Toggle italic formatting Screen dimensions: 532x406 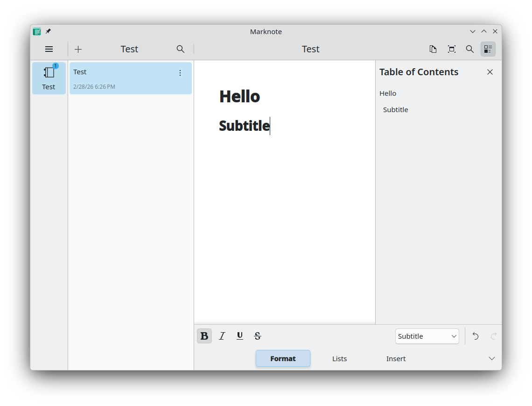coord(222,336)
